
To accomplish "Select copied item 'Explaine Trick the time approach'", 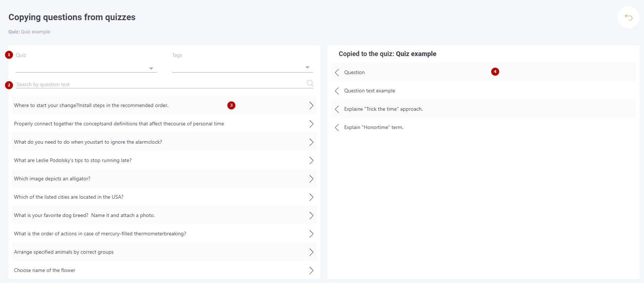I will click(x=383, y=109).
